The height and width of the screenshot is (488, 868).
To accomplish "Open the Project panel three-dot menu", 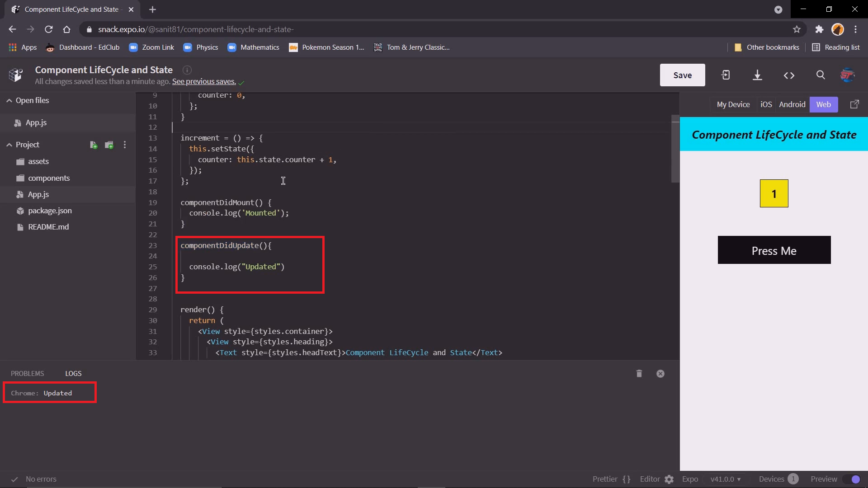I will point(125,145).
